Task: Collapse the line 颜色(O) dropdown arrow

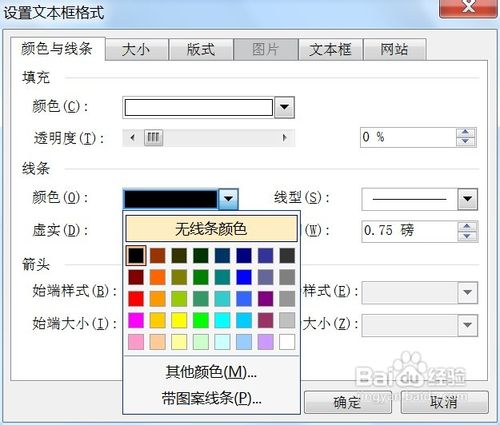Action: click(228, 199)
